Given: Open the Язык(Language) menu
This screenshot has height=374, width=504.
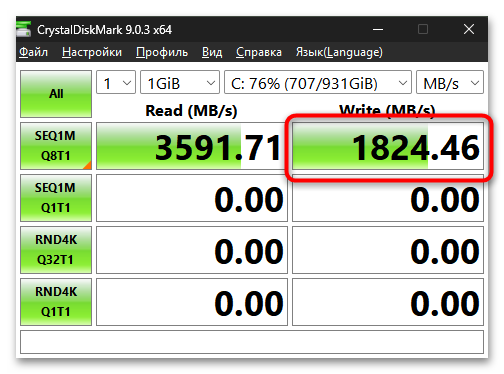Looking at the screenshot, I should click(x=339, y=52).
